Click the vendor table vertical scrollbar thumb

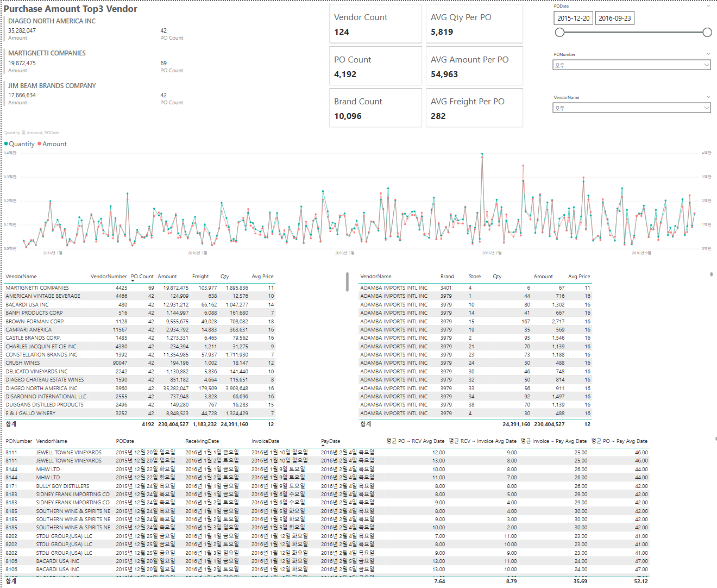347,282
